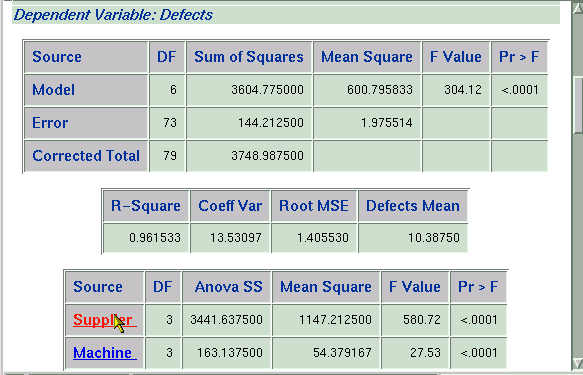Click the vertical scrollbar up arrow
Image resolution: width=583 pixels, height=375 pixels.
pyautogui.click(x=577, y=8)
